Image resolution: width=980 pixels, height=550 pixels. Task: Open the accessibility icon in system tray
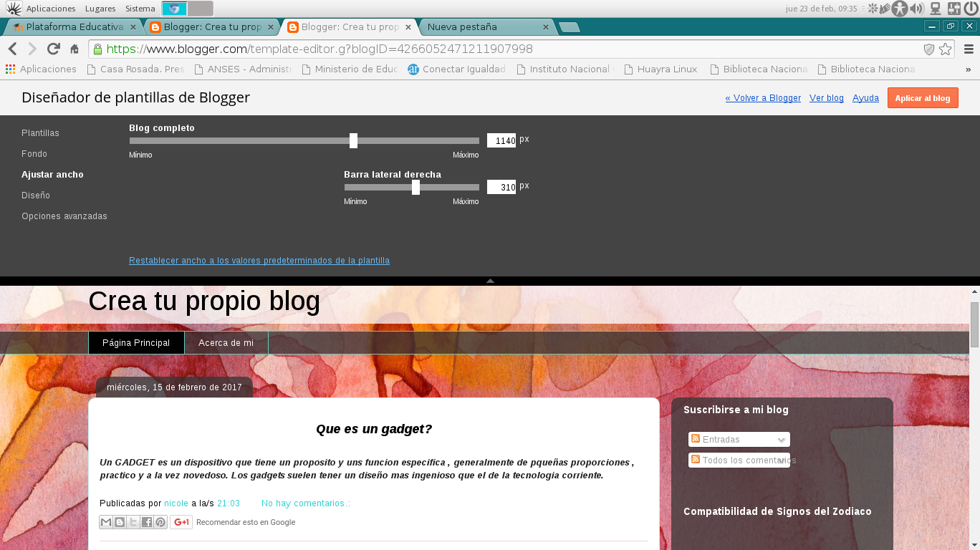pyautogui.click(x=900, y=9)
